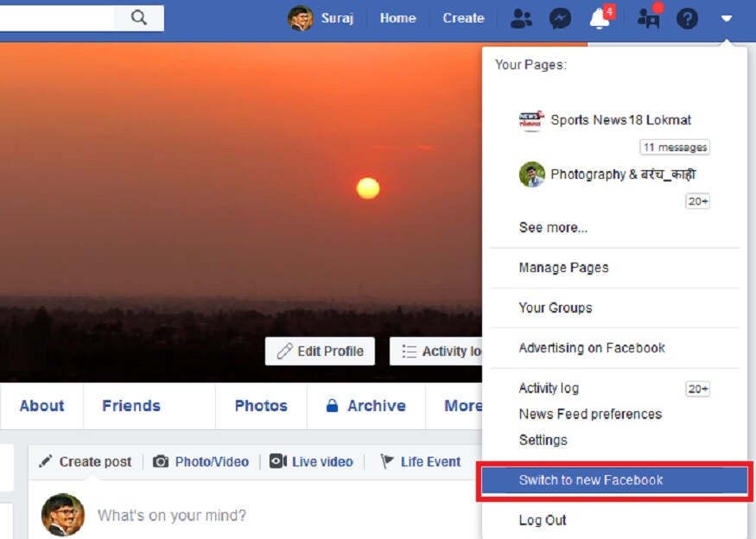This screenshot has height=539, width=756.
Task: Open the Photography page from Your Pages
Action: pos(622,174)
